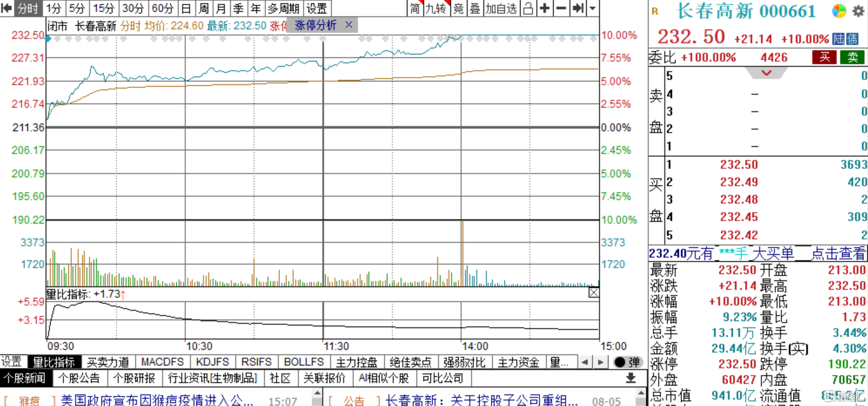This screenshot has height=406, width=868.
Task: Toggle the 竞 call-auction view
Action: click(458, 9)
